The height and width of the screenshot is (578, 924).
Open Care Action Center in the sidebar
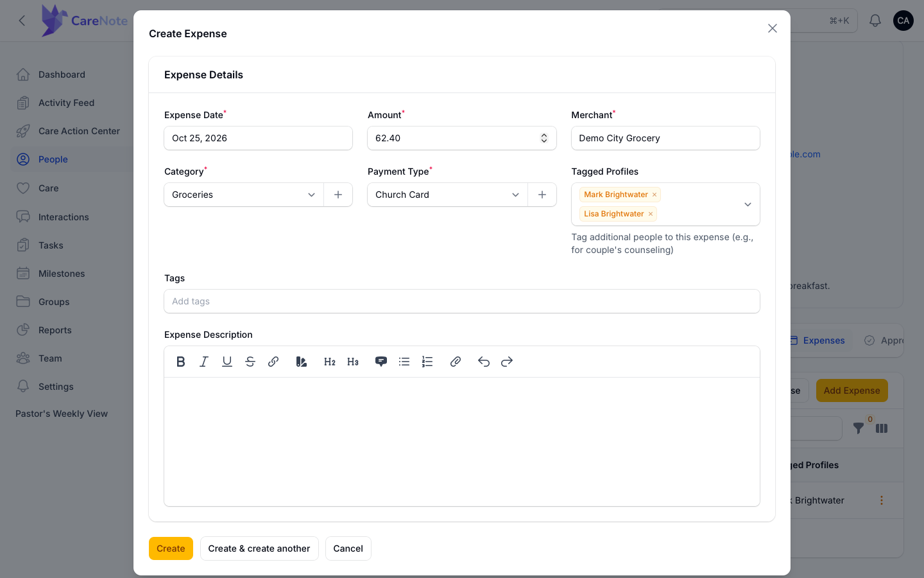coord(79,131)
